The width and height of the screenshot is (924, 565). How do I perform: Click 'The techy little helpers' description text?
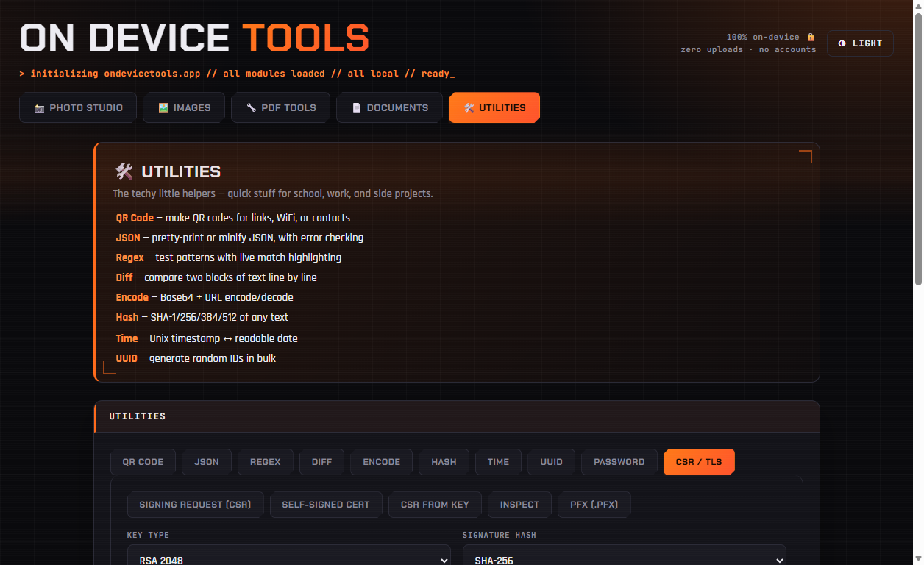point(273,193)
